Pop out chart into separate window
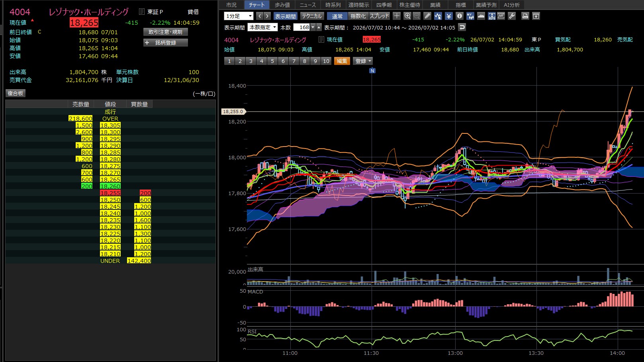Screen dimensions: 644x362 tap(536, 16)
